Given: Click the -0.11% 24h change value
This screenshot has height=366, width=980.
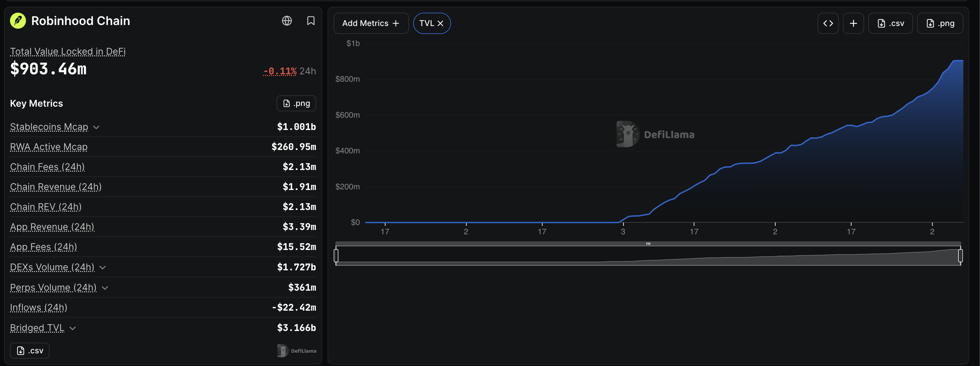Looking at the screenshot, I should click(x=280, y=71).
